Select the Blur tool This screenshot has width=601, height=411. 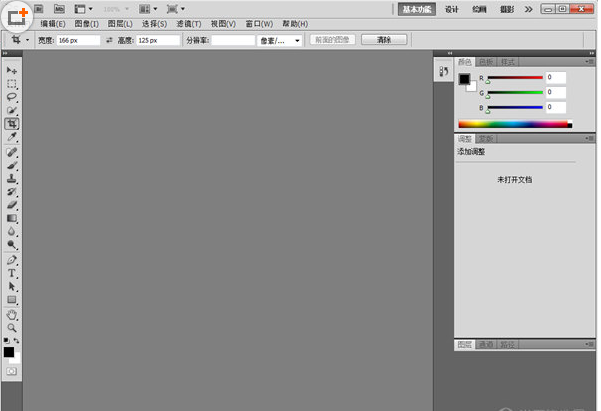pos(11,232)
